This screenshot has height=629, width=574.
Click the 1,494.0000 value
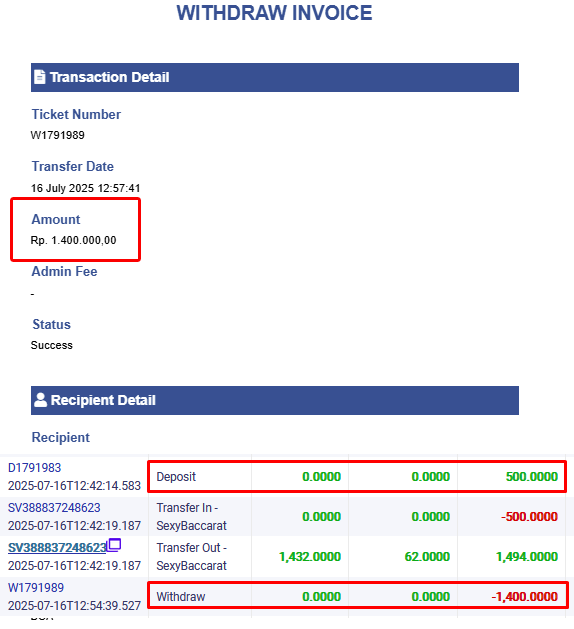point(527,556)
